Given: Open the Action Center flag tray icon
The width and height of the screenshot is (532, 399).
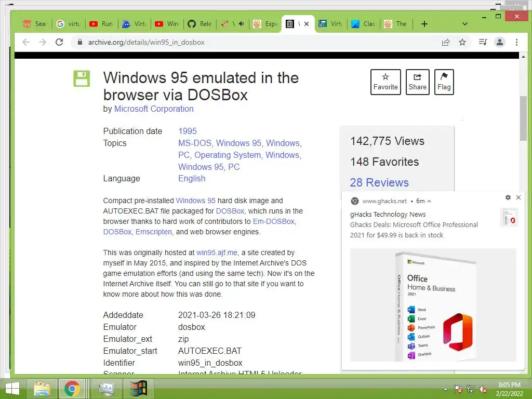Looking at the screenshot, I should (x=458, y=389).
